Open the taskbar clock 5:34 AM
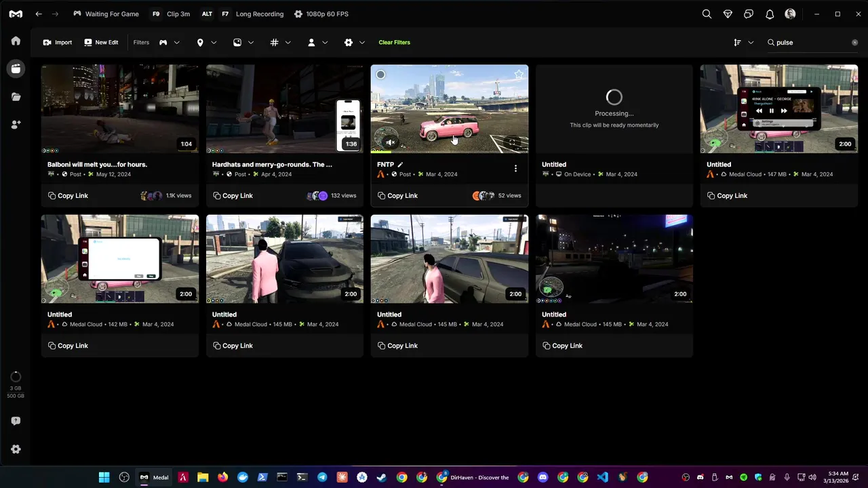The image size is (868, 488). tap(838, 477)
